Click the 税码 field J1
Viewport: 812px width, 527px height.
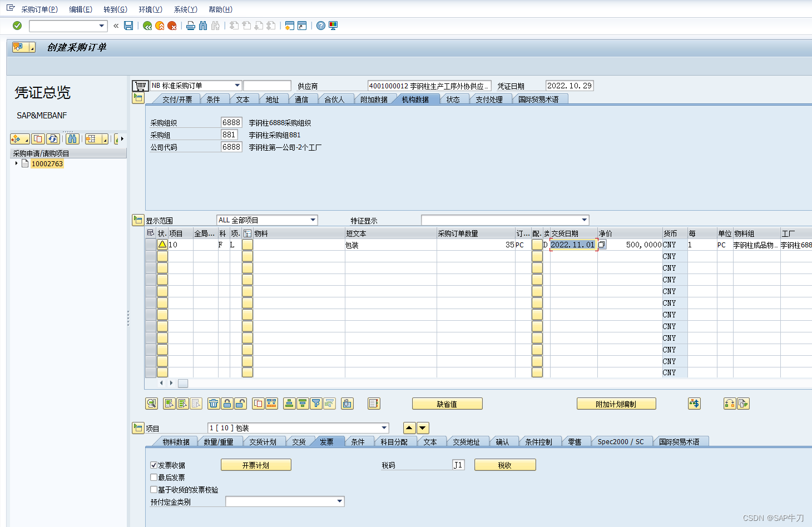(458, 465)
